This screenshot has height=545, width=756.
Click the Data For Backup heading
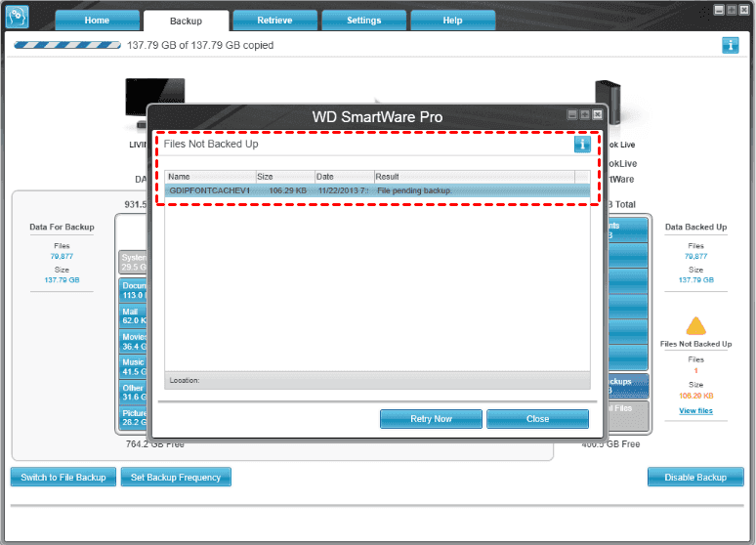[62, 227]
